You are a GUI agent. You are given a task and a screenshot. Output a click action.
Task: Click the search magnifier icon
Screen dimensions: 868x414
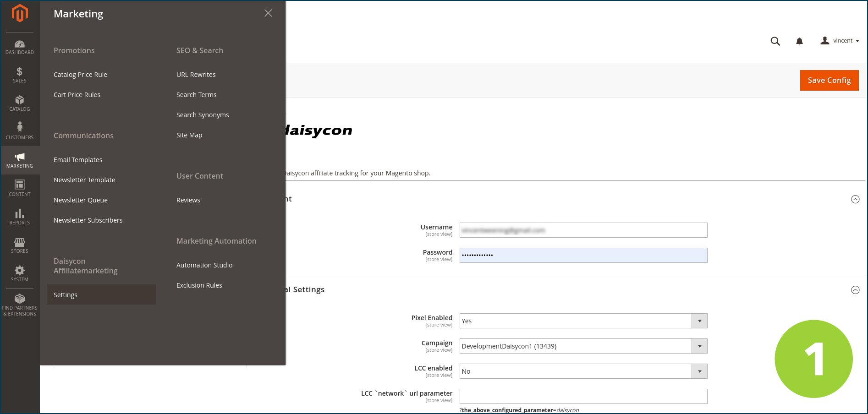(775, 41)
